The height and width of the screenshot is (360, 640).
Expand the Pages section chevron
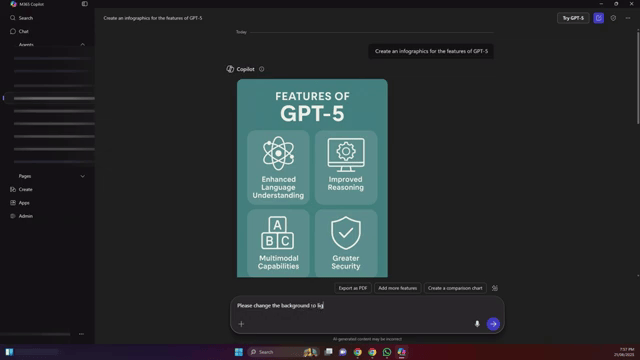click(x=82, y=176)
